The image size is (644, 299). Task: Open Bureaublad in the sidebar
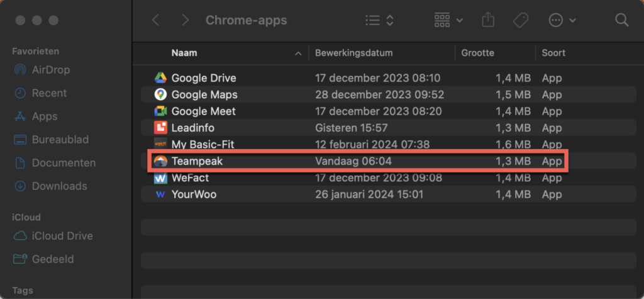[60, 139]
